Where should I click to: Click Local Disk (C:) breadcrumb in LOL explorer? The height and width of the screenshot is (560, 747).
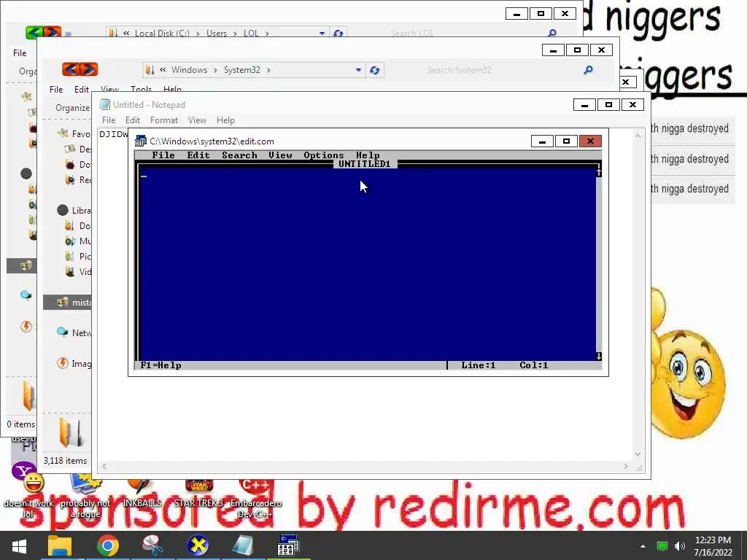[x=162, y=34]
